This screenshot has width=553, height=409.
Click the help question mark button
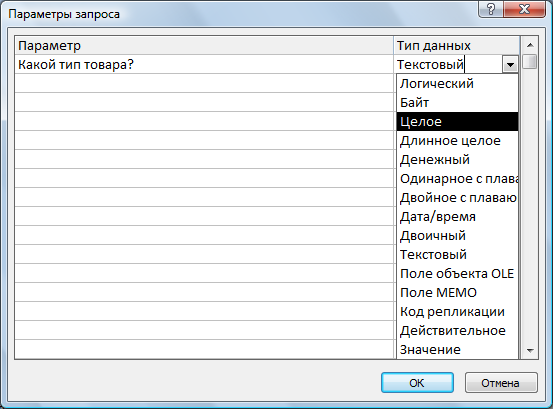(491, 8)
